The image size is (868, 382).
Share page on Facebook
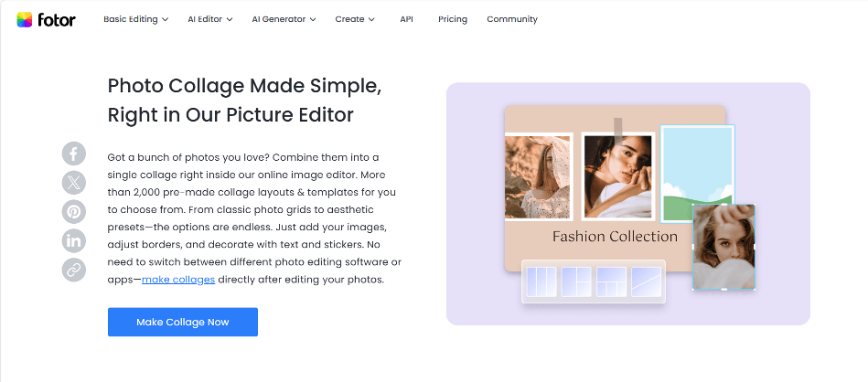(x=74, y=154)
